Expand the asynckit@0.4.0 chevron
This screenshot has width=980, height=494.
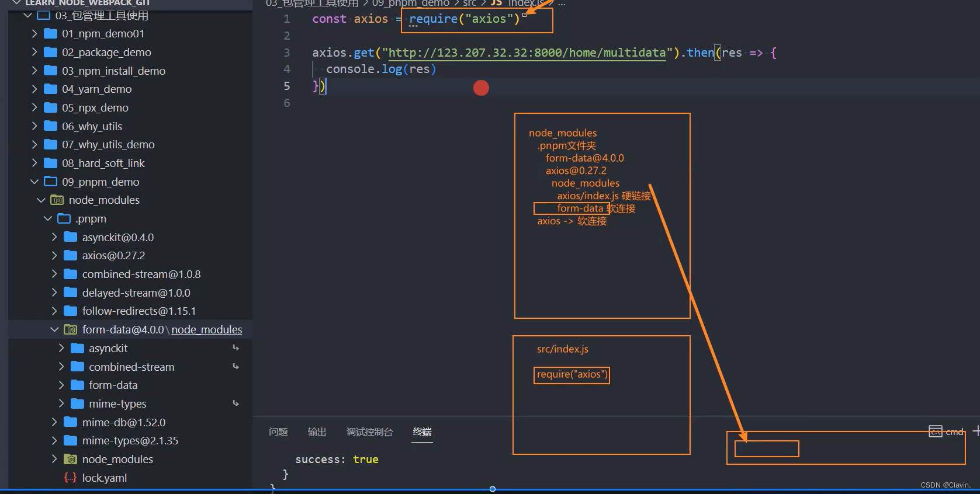click(54, 237)
